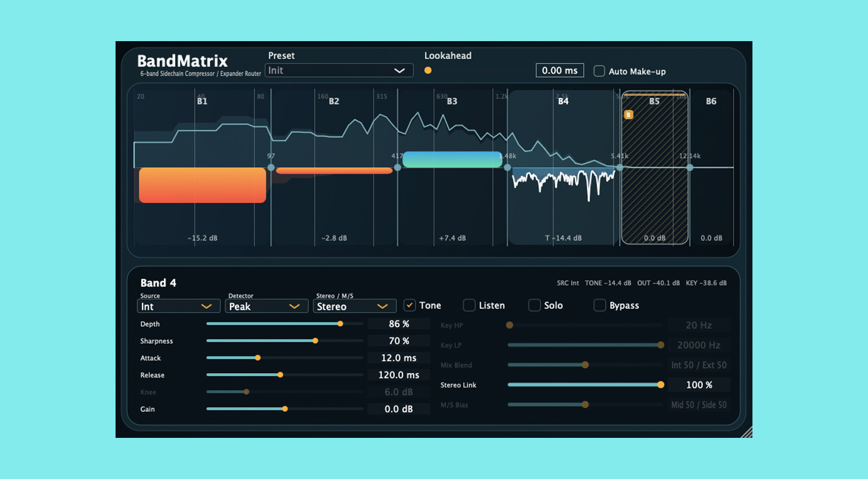Viewport: 868px width, 479px height.
Task: Open the Preset dropdown
Action: click(x=339, y=70)
